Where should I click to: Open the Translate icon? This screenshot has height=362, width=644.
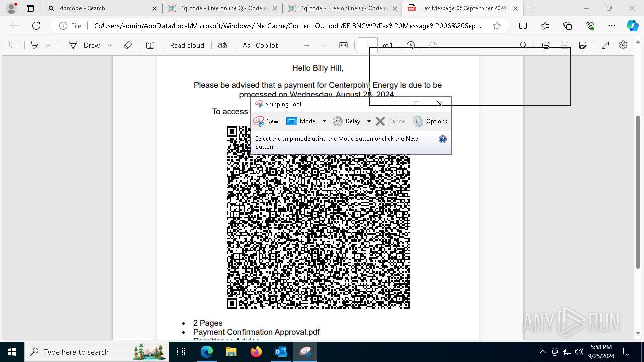pyautogui.click(x=222, y=45)
